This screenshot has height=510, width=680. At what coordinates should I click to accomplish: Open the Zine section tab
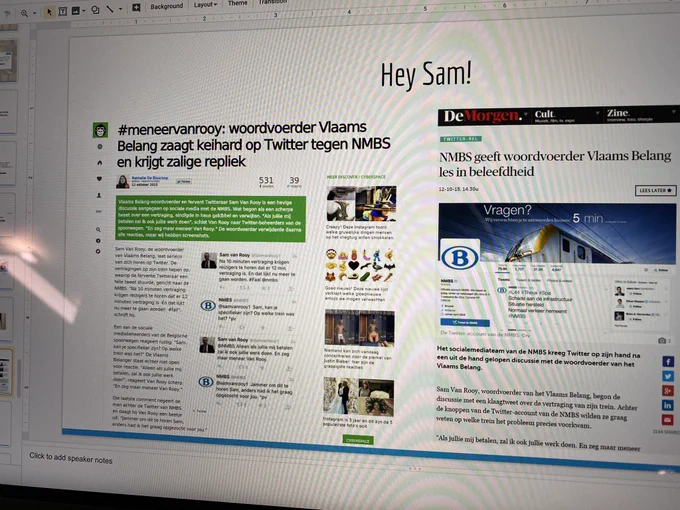[x=618, y=113]
